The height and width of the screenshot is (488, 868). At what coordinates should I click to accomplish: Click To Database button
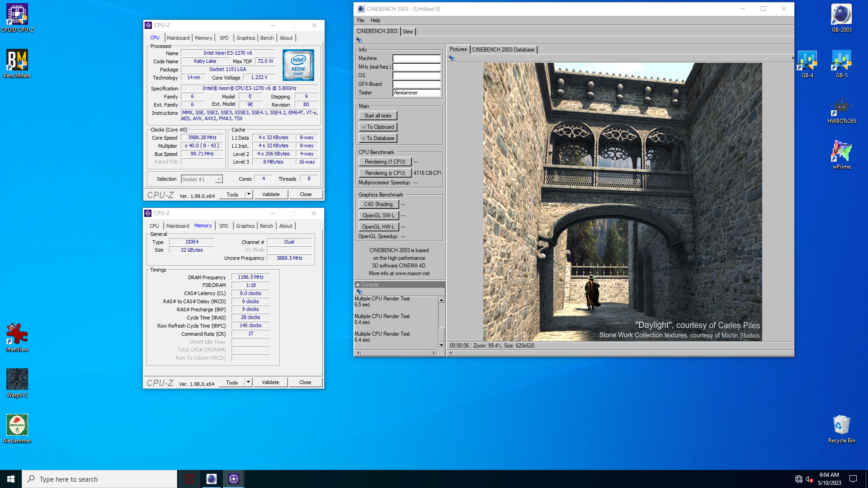coord(378,138)
